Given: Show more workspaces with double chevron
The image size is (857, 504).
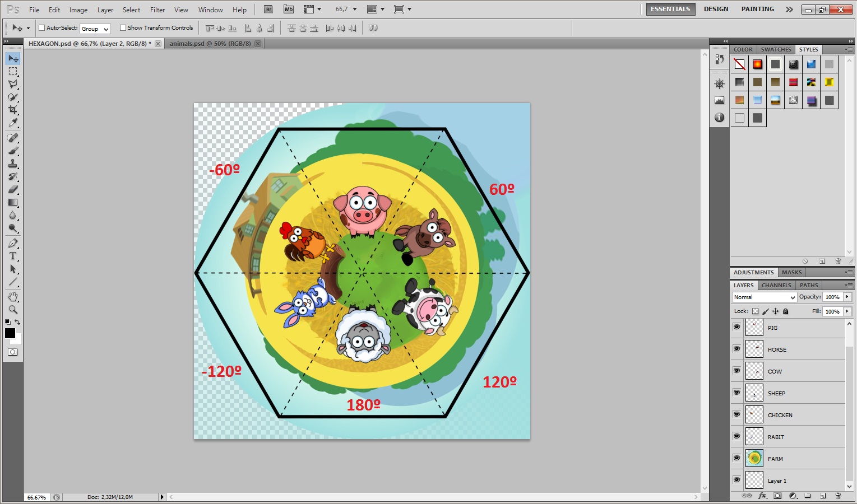Looking at the screenshot, I should (x=789, y=10).
